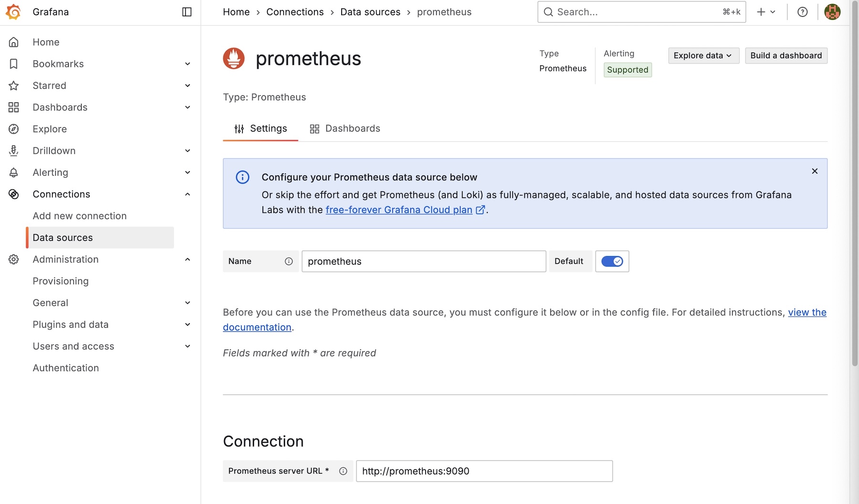Collapse the Connections section chevron

(x=188, y=195)
